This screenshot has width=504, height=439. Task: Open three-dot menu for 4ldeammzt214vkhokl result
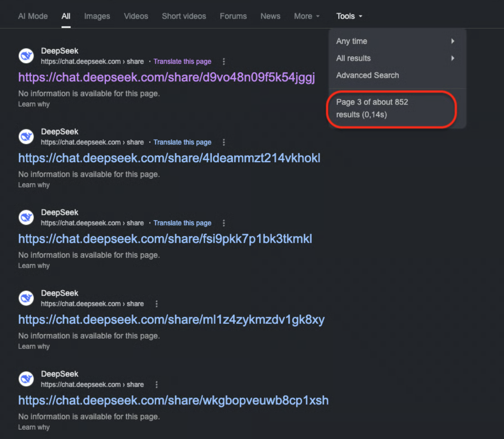click(x=224, y=142)
